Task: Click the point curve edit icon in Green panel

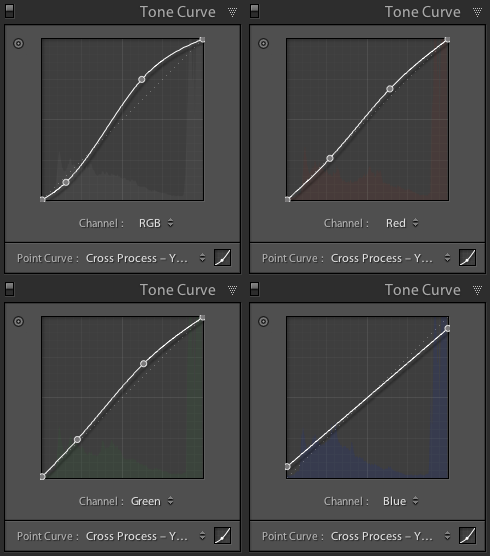Action: point(223,535)
